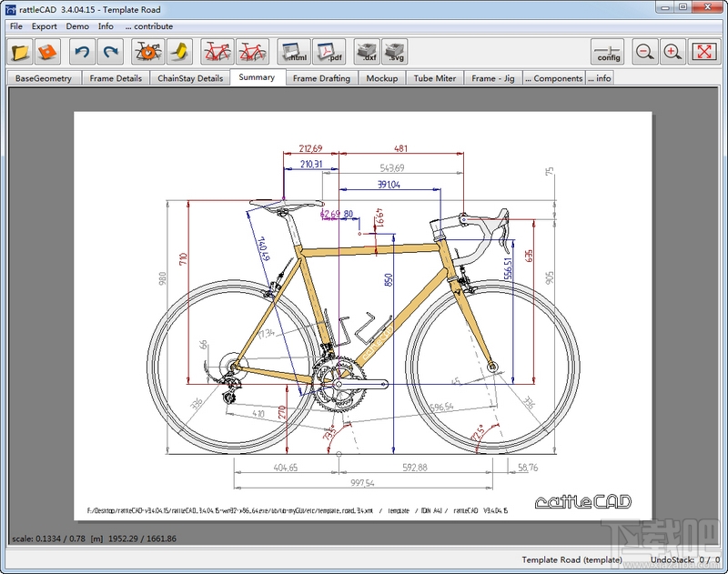Image resolution: width=728 pixels, height=574 pixels.
Task: Click the 556,51 blue stack dimension
Action: tap(508, 268)
